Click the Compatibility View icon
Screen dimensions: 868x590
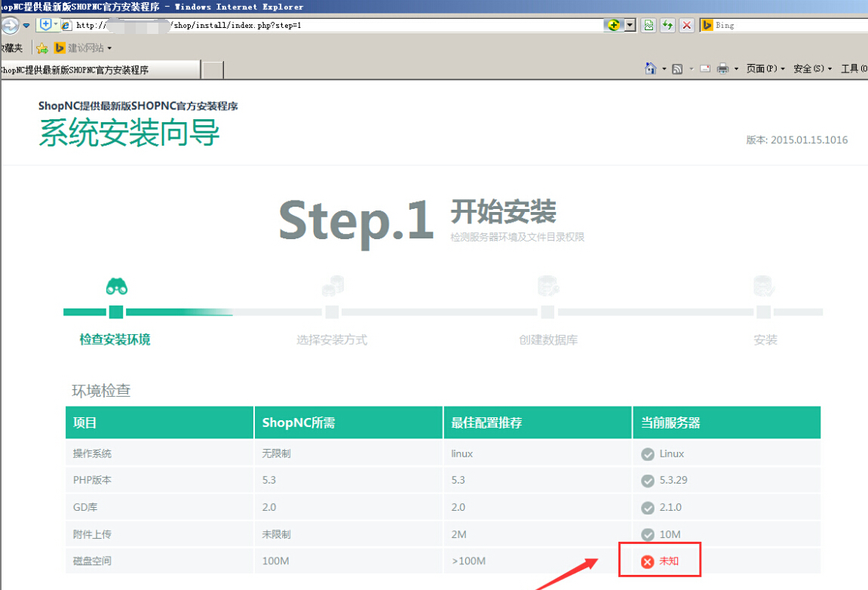[x=648, y=25]
